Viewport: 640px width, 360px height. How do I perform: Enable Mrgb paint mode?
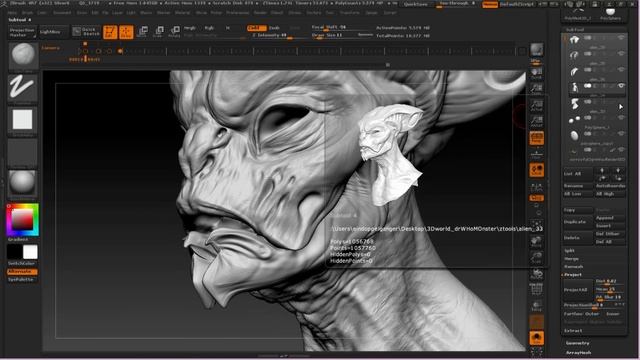(189, 28)
